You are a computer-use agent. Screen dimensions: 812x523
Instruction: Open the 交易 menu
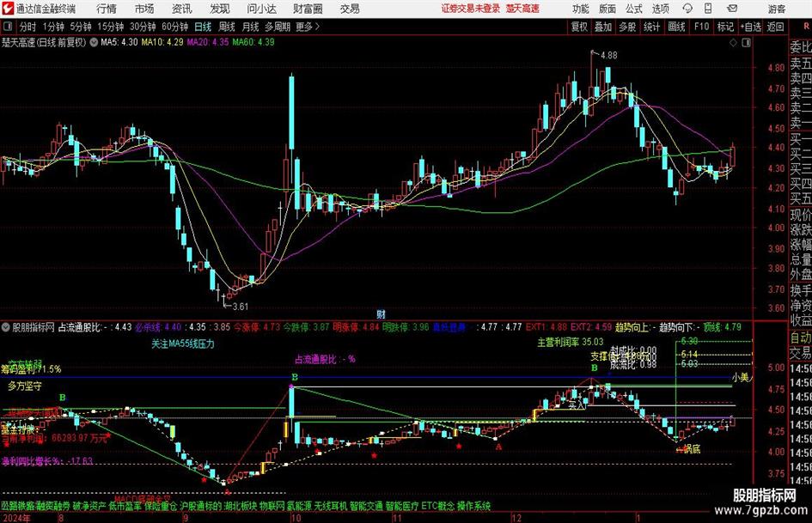tap(350, 9)
